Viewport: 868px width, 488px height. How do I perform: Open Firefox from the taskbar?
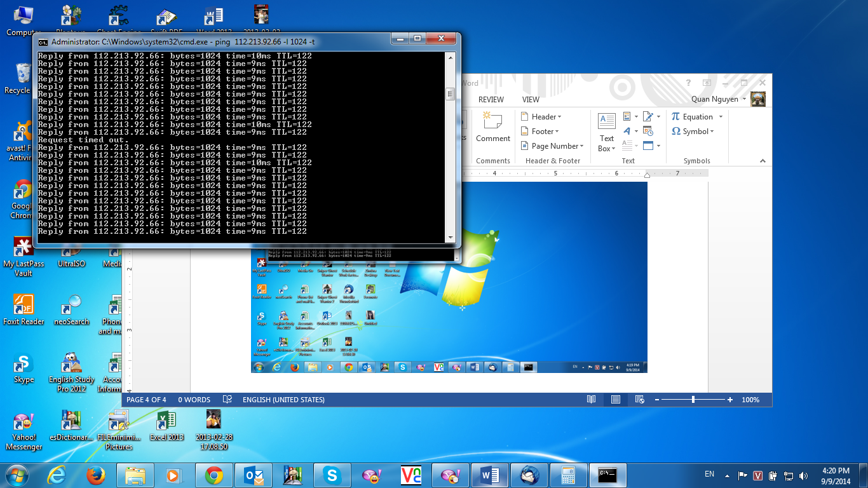pos(95,475)
